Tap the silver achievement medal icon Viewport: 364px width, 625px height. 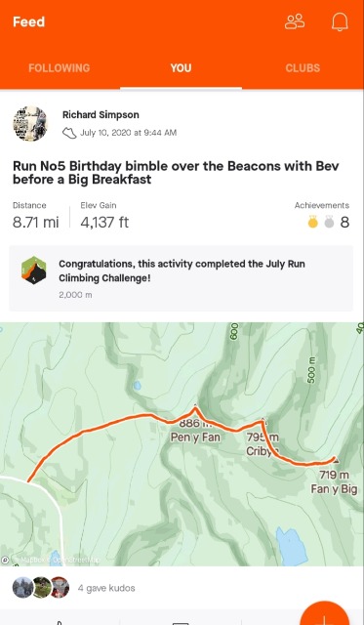[x=329, y=222]
